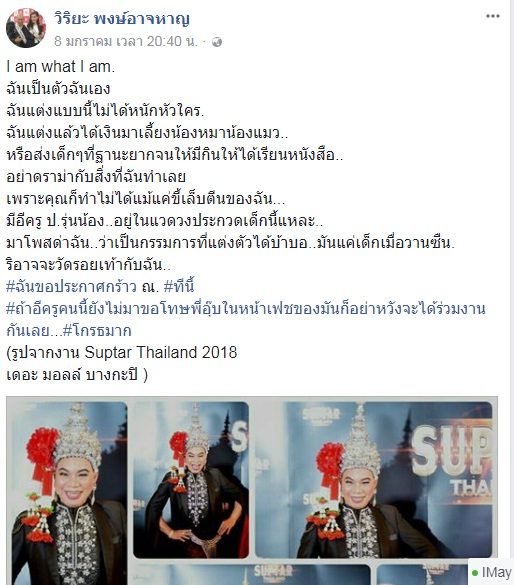Open the author's profile picture

click(x=26, y=28)
